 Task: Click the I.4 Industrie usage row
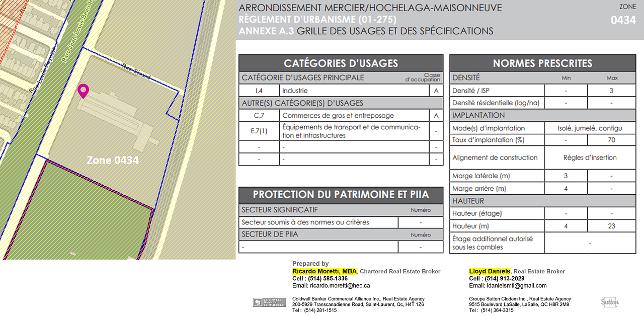pyautogui.click(x=341, y=91)
